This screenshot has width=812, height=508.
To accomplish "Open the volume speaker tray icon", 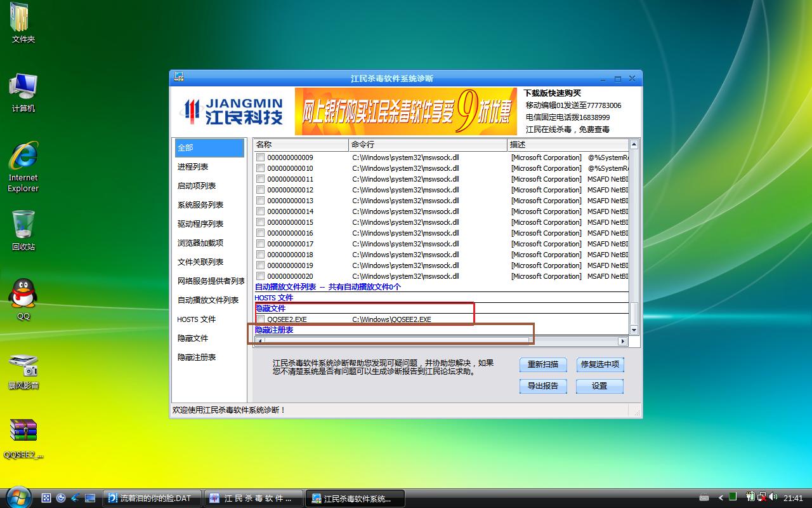I will (773, 498).
